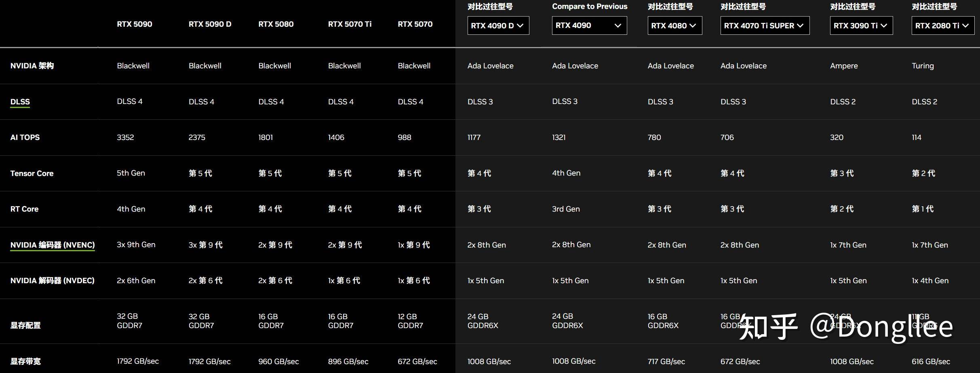Click the RT Core row label

click(24, 209)
